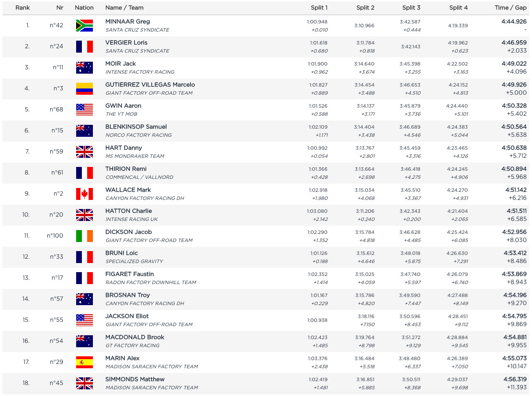
Task: Click UK flag next to HART Danny
Action: [x=84, y=152]
